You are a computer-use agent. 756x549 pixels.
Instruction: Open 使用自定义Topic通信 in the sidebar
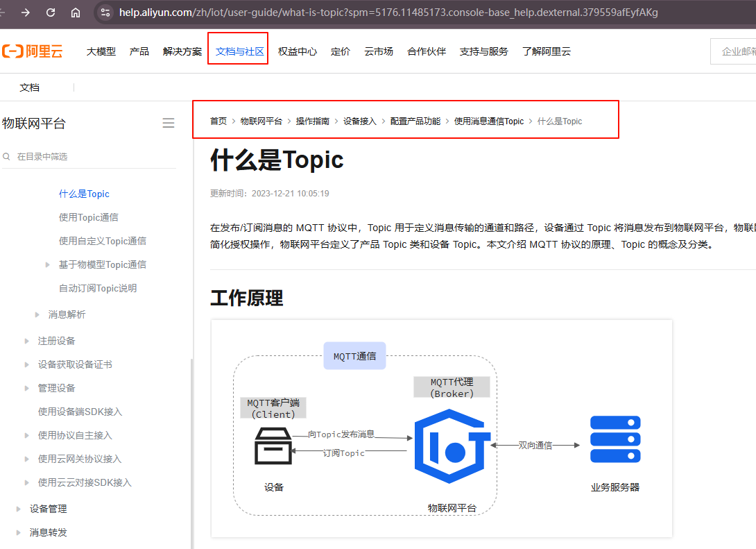click(x=102, y=241)
